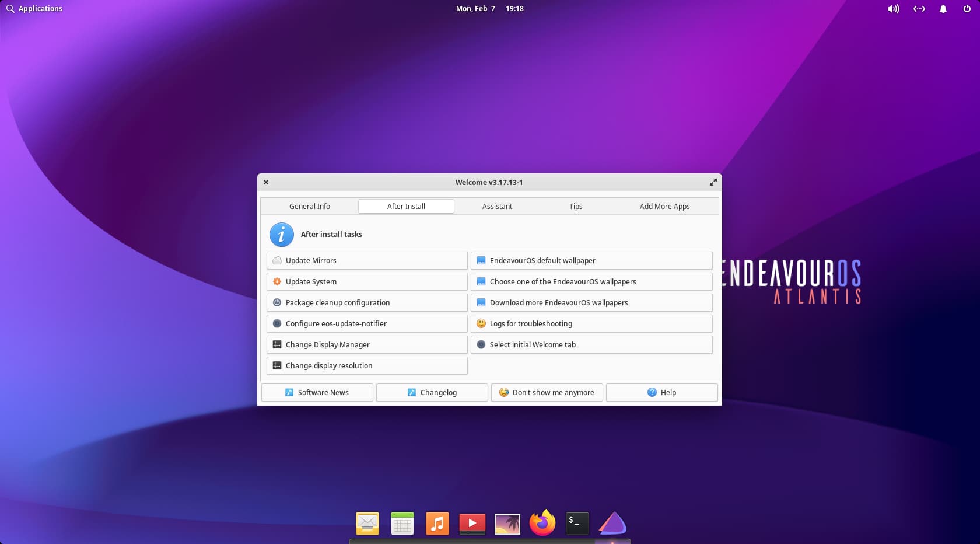The width and height of the screenshot is (980, 544).
Task: Select the After Install tab
Action: click(x=406, y=206)
